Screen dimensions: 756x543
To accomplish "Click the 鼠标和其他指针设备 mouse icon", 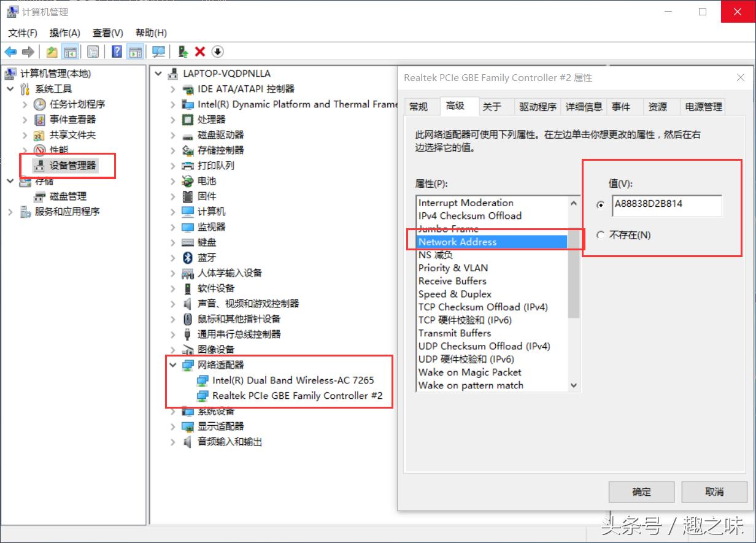I will 188,319.
